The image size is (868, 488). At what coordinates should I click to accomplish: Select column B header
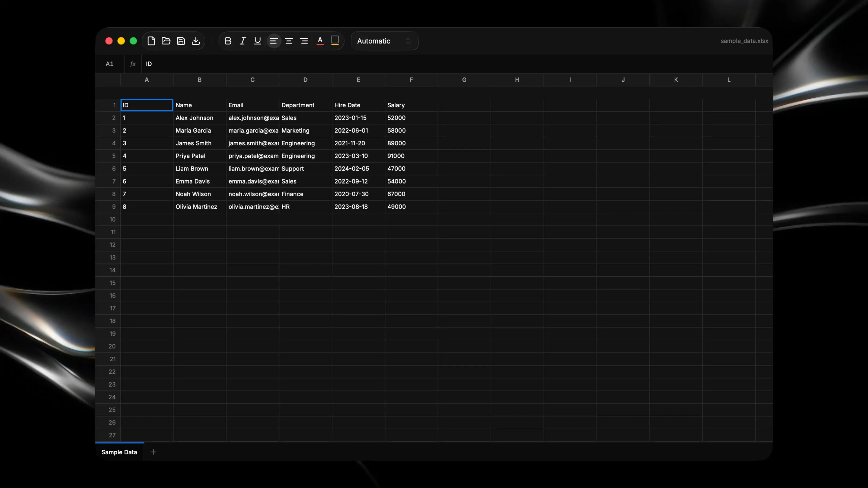click(x=199, y=80)
